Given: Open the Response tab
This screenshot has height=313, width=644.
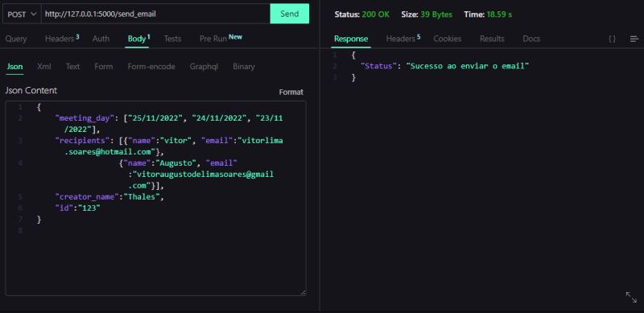Looking at the screenshot, I should click(x=351, y=39).
